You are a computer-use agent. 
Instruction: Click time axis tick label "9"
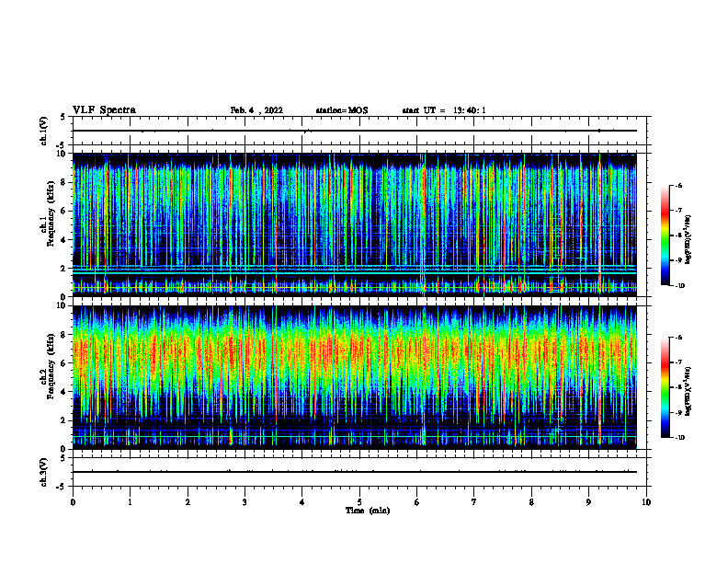[x=588, y=502]
